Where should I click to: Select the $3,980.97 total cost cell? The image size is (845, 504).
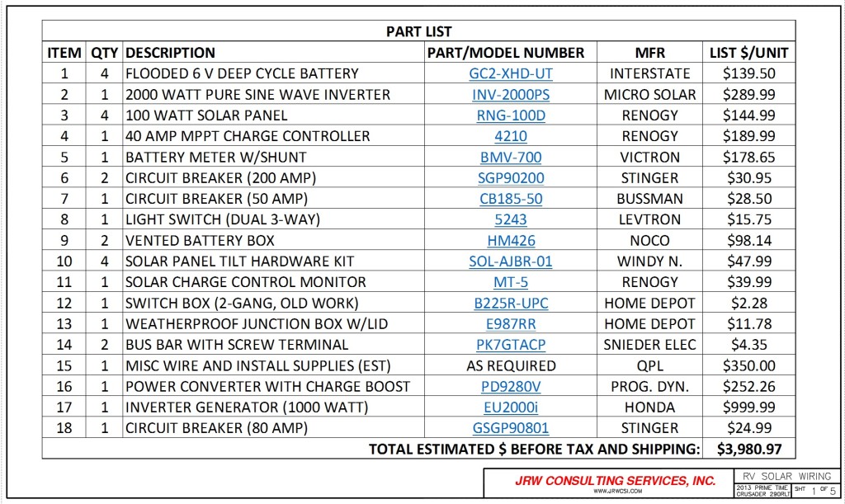pyautogui.click(x=749, y=449)
